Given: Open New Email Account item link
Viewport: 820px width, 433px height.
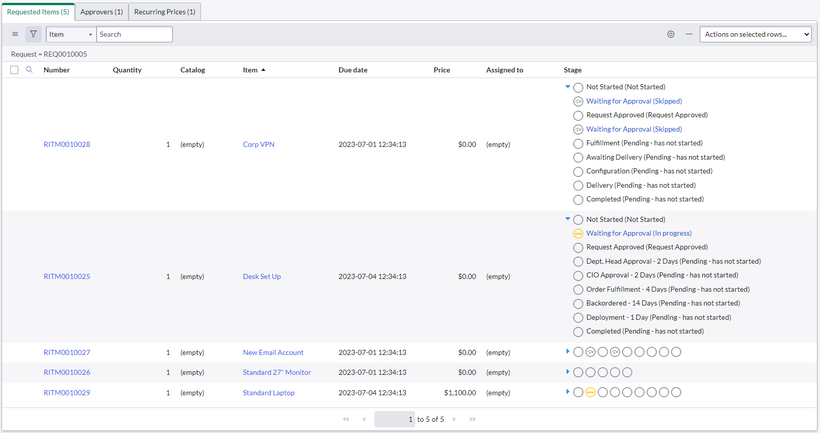Looking at the screenshot, I should 273,352.
